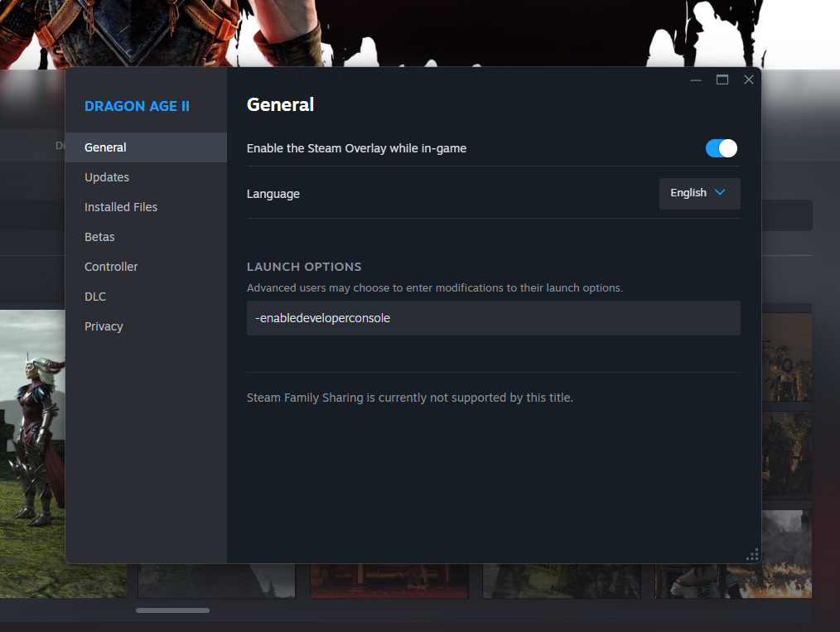Image resolution: width=840 pixels, height=632 pixels.
Task: Click the horizontal scrollbar under screenshots
Action: point(172,610)
